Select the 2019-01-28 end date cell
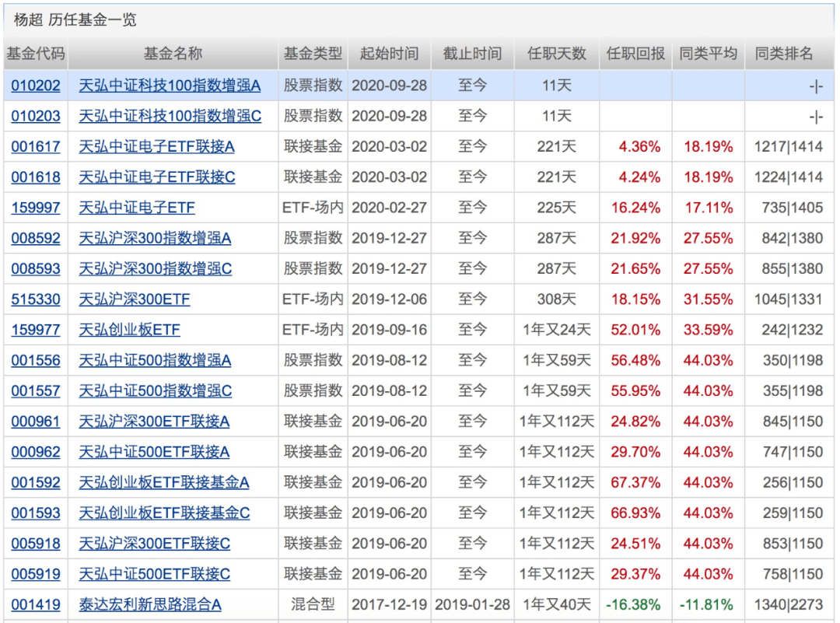 pyautogui.click(x=473, y=605)
